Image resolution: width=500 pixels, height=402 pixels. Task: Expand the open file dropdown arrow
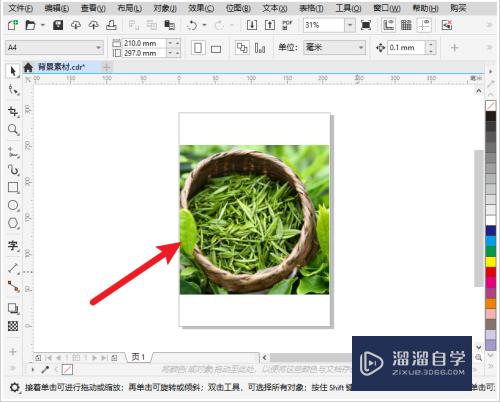(x=43, y=25)
